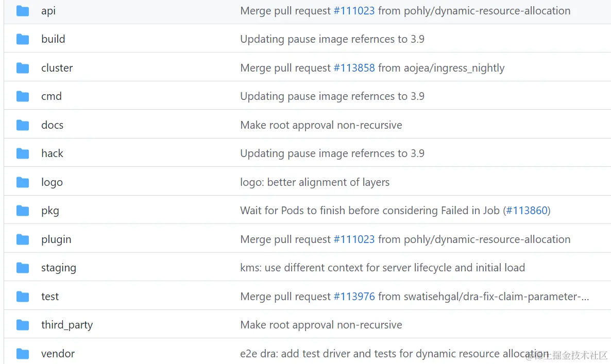Image resolution: width=611 pixels, height=364 pixels.
Task: Click 'e2e dra: add test driver' commit message
Action: point(394,354)
